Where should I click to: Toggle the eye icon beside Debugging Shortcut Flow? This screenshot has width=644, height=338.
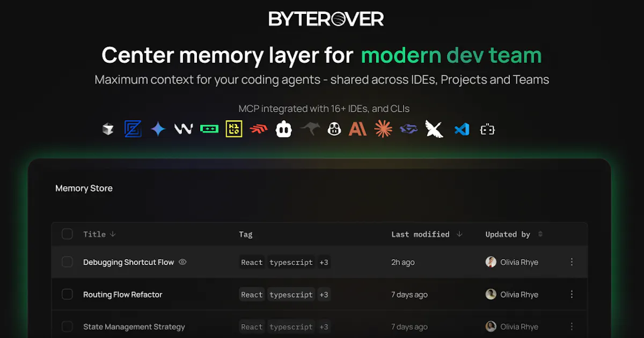click(182, 262)
